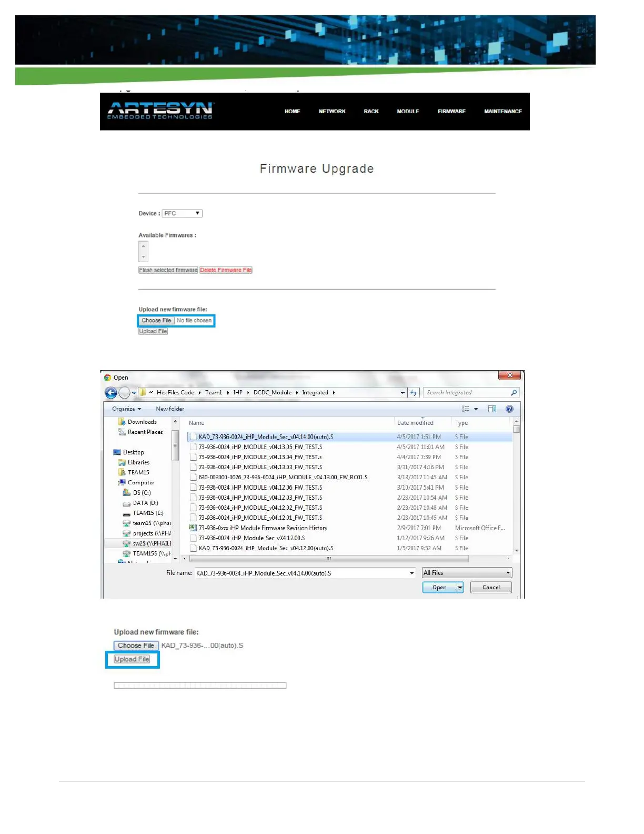This screenshot has width=644, height=834.
Task: Select Desktop in navigation pane
Action: click(128, 452)
